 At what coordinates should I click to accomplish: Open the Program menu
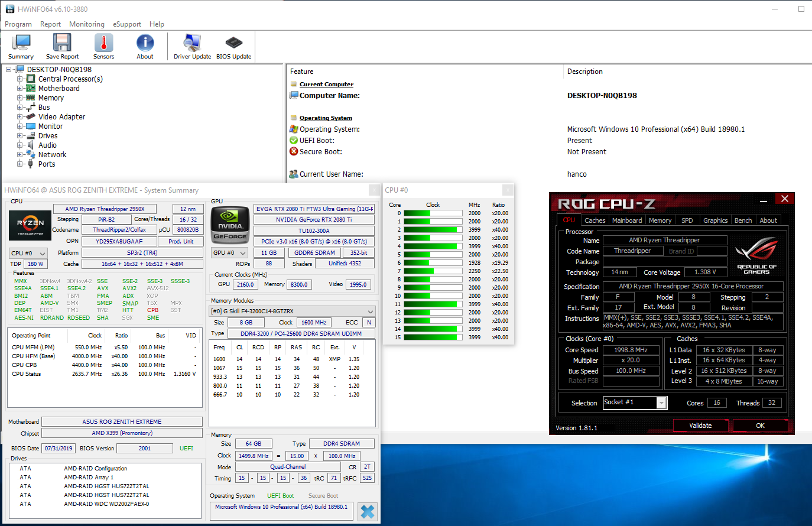pos(18,24)
